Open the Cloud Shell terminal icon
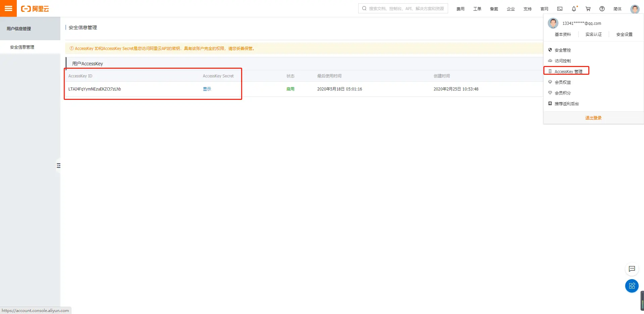The image size is (644, 314). (560, 9)
